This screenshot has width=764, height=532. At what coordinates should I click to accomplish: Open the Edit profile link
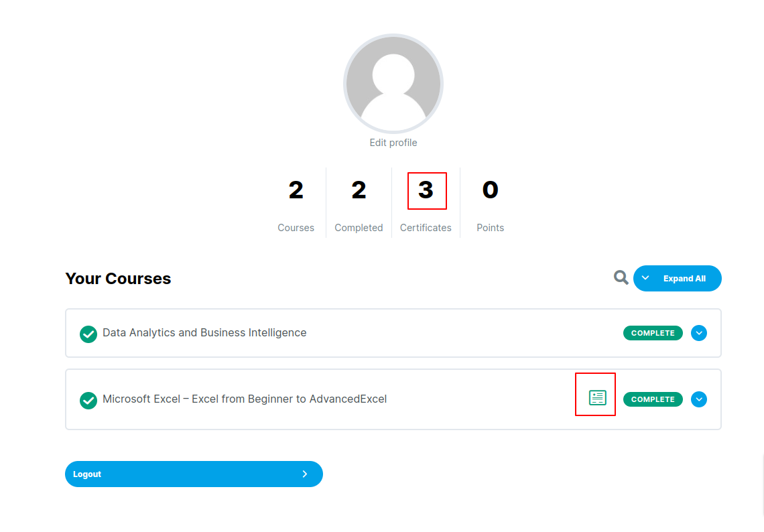393,143
